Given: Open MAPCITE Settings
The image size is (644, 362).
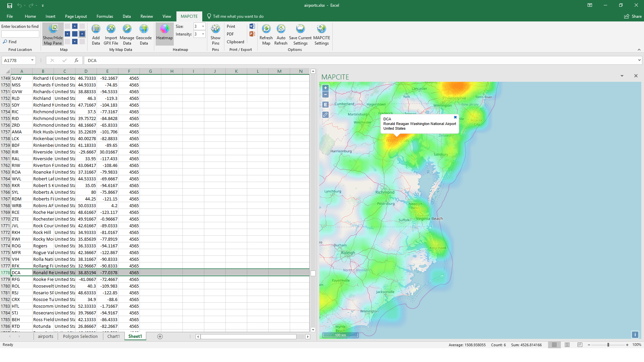Looking at the screenshot, I should click(322, 35).
